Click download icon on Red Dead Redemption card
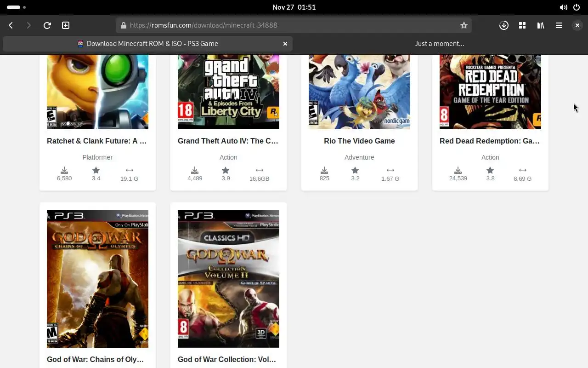This screenshot has height=368, width=588. (x=458, y=170)
